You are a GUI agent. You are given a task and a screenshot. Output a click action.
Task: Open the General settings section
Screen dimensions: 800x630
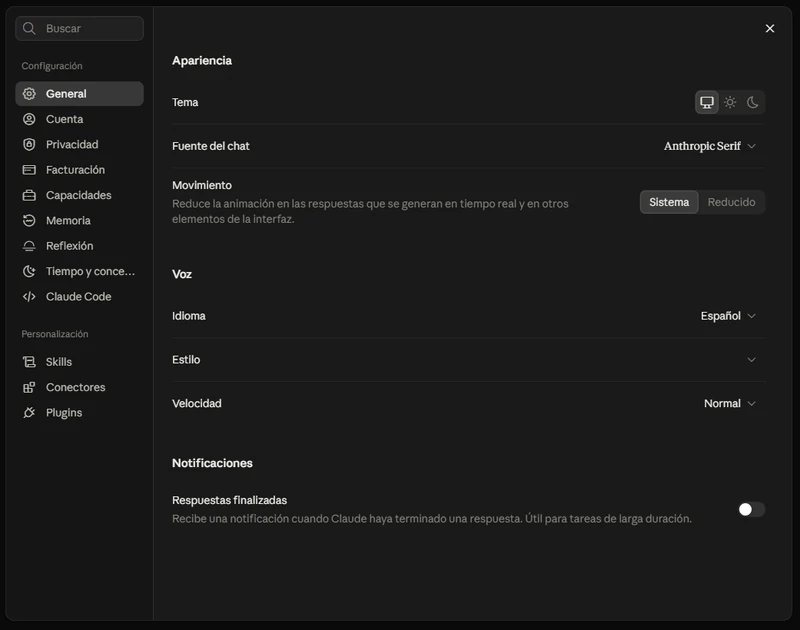click(x=80, y=94)
